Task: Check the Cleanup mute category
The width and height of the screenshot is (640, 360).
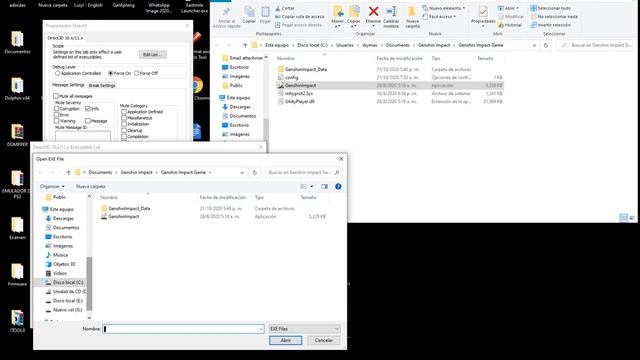Action: [124, 131]
